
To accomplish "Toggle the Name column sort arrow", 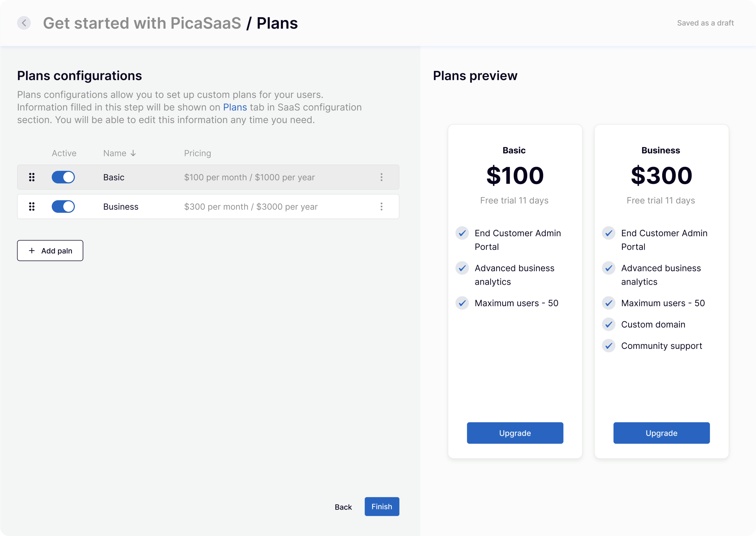I will coord(133,153).
